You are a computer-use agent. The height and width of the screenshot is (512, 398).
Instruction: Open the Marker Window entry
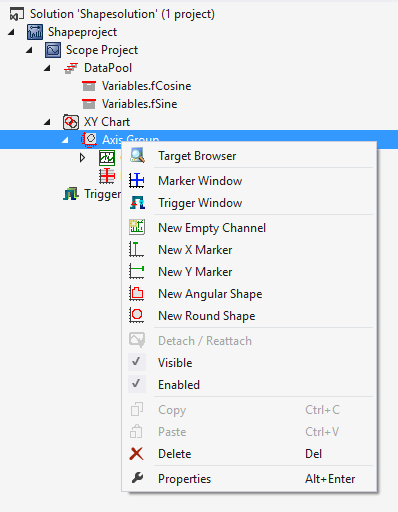[249, 181]
